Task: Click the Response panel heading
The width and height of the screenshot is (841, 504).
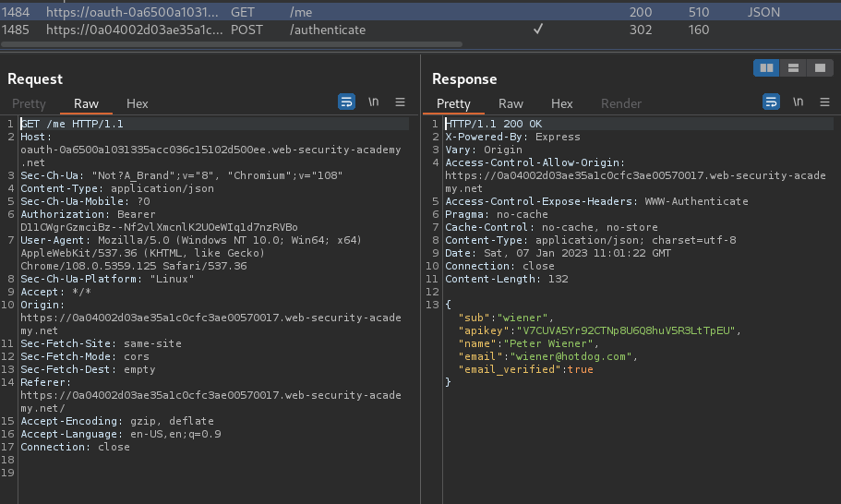Action: pos(464,79)
